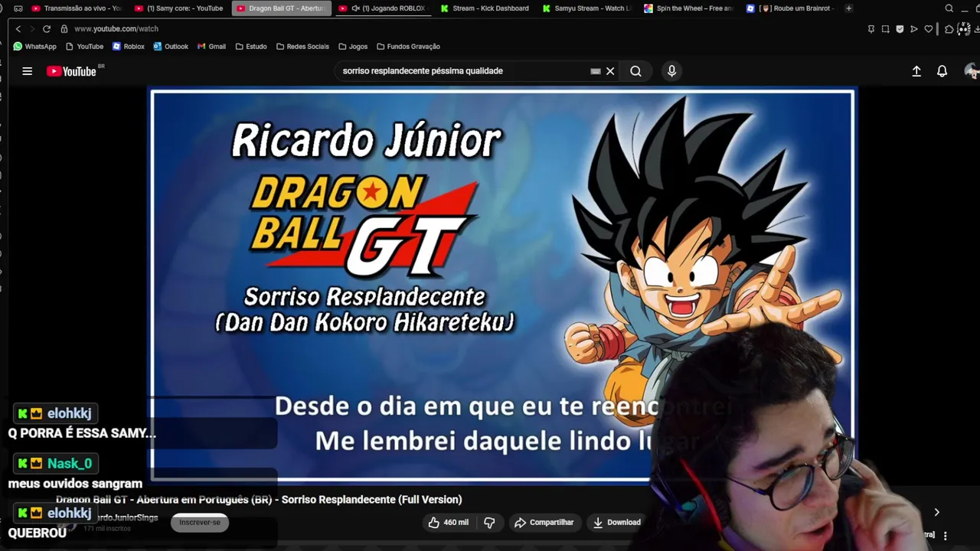Go back with the browser back arrow
The image size is (980, 551).
[x=18, y=28]
